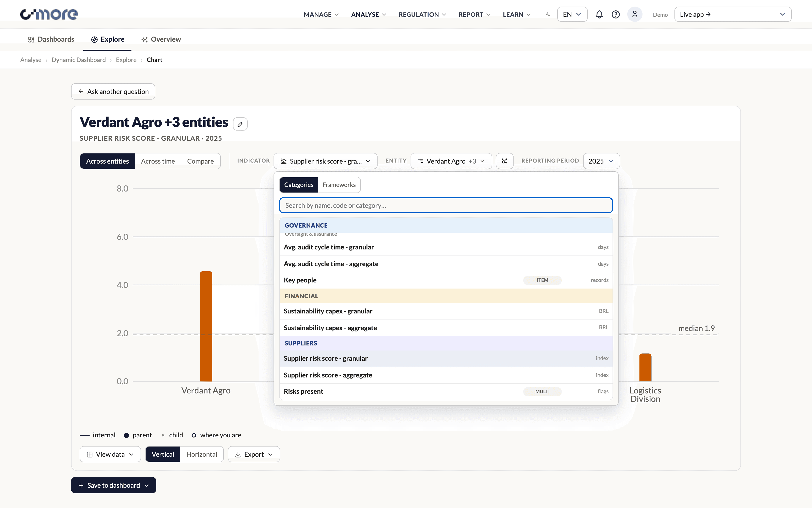Switch indicator list to Frameworks
The image size is (812, 508).
(x=339, y=185)
